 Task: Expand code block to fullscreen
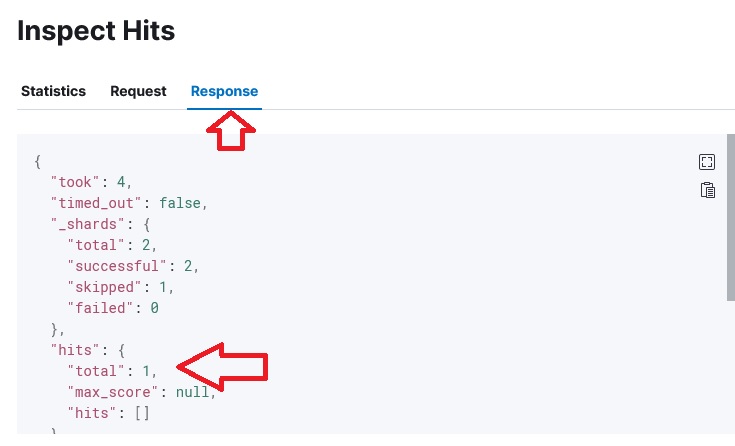pyautogui.click(x=706, y=162)
